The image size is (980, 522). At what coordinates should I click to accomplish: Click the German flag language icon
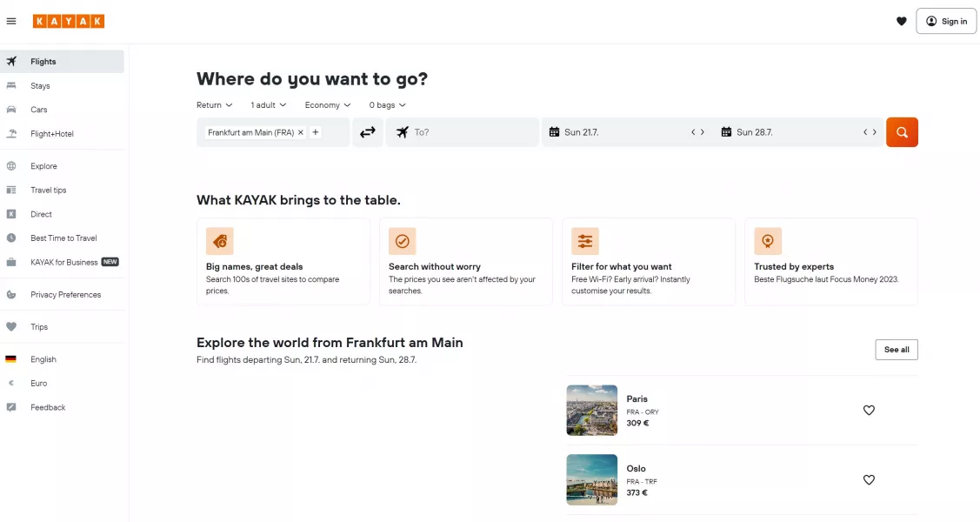[x=11, y=359]
